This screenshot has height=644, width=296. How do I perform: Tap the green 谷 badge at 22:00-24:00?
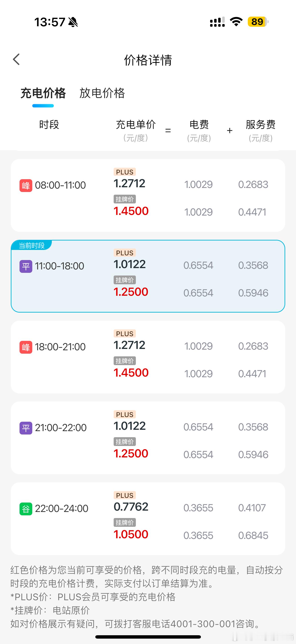(26, 509)
